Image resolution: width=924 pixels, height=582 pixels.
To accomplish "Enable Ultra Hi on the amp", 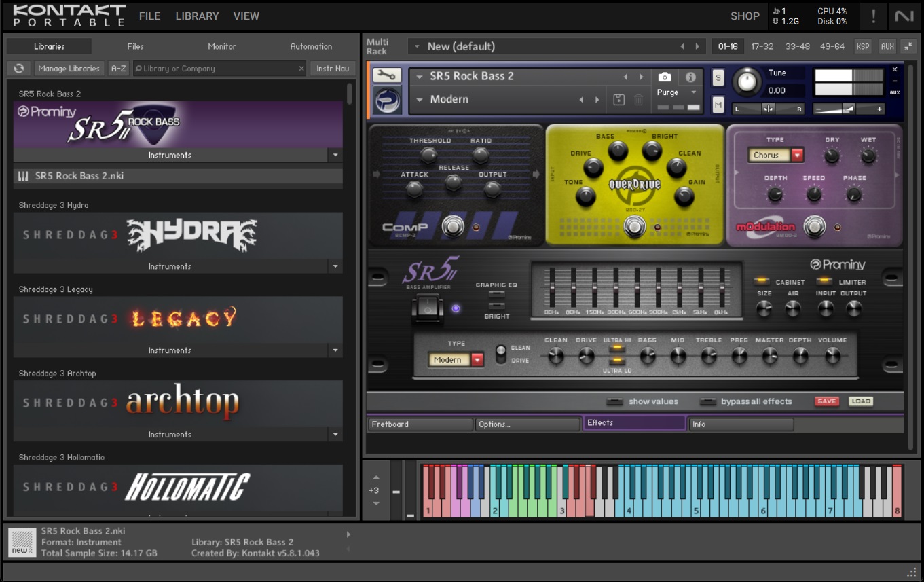I will point(617,349).
